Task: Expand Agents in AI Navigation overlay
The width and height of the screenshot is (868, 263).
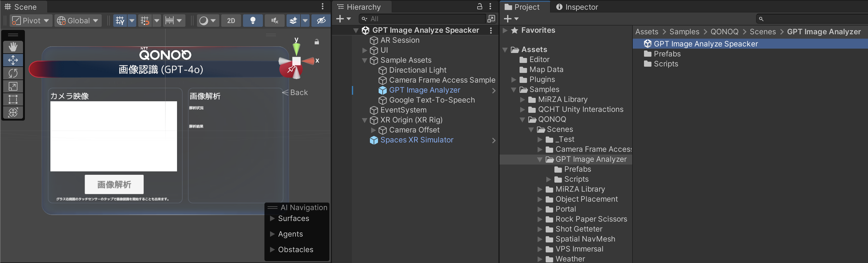Action: coord(273,234)
